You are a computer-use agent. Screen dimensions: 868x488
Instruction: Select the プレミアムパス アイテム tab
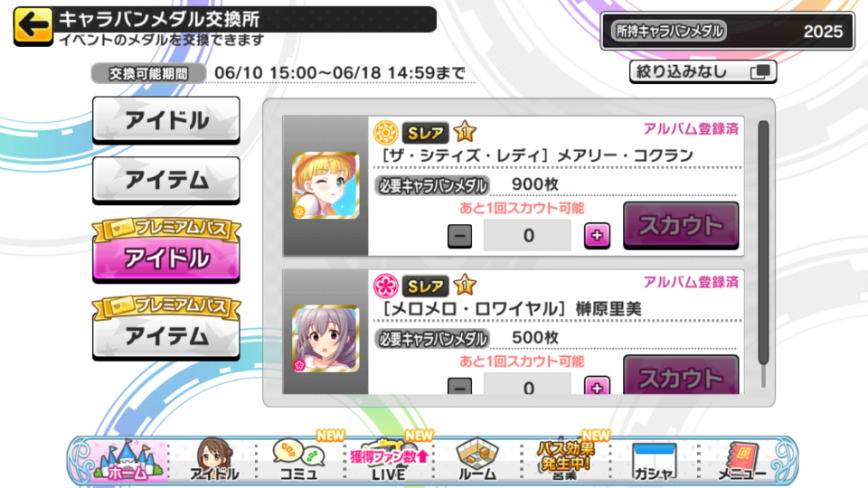[x=166, y=328]
